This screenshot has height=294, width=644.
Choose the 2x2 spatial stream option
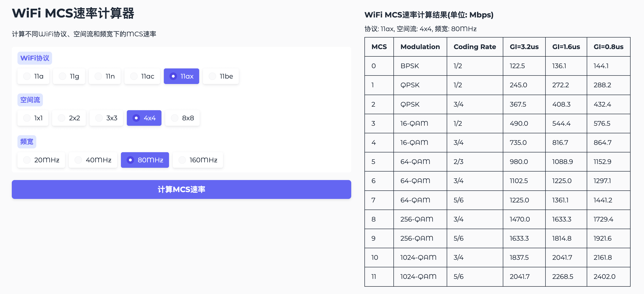tap(69, 118)
